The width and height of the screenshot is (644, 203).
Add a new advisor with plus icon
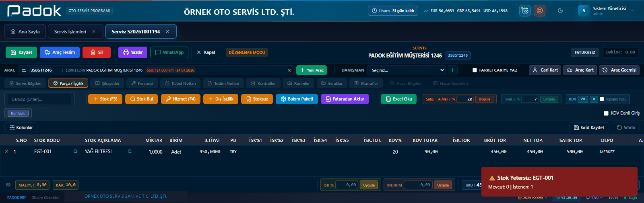coord(452,70)
